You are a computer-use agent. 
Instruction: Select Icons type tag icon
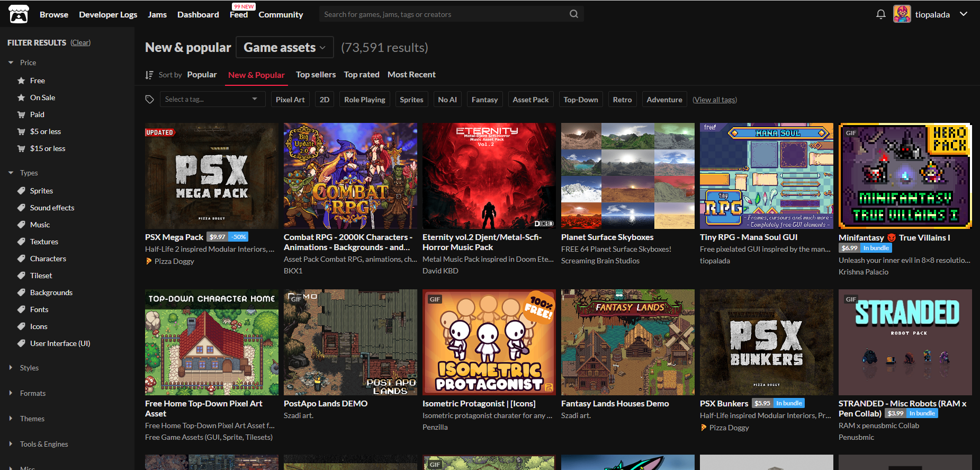pyautogui.click(x=21, y=326)
